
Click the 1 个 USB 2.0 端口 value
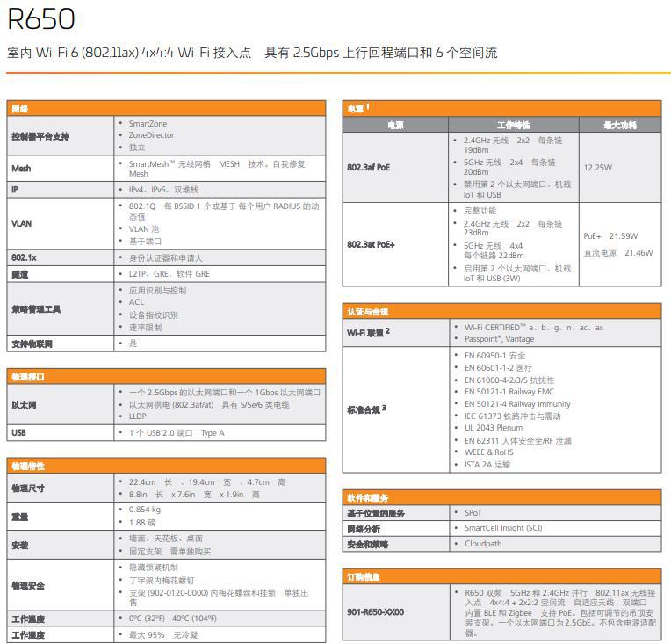point(177,433)
